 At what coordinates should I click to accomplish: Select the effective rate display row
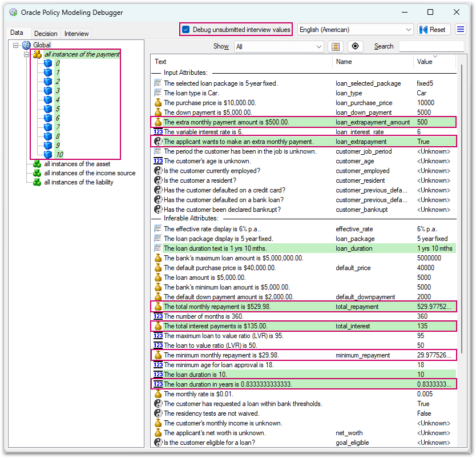304,229
